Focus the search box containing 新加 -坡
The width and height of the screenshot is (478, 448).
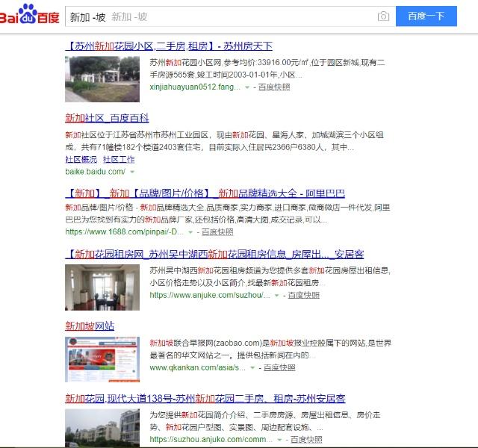coord(230,16)
